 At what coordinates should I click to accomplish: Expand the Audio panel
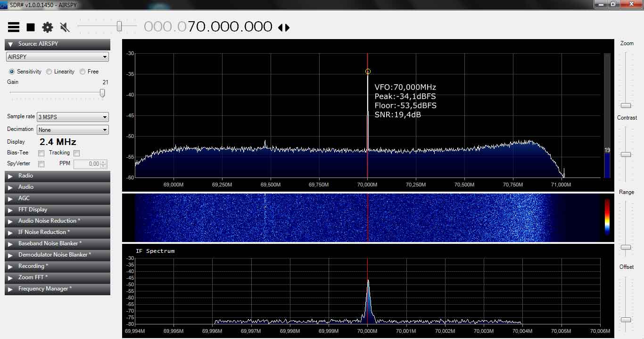pos(58,187)
